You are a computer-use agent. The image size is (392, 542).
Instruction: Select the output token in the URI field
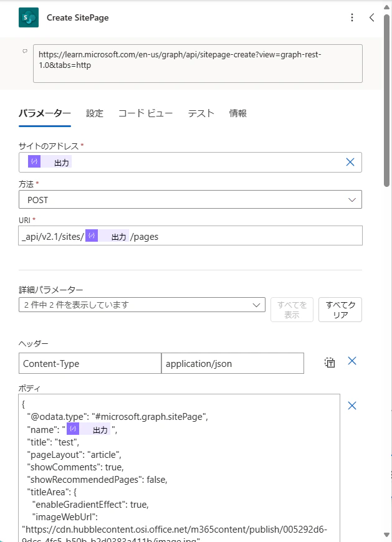(x=107, y=235)
